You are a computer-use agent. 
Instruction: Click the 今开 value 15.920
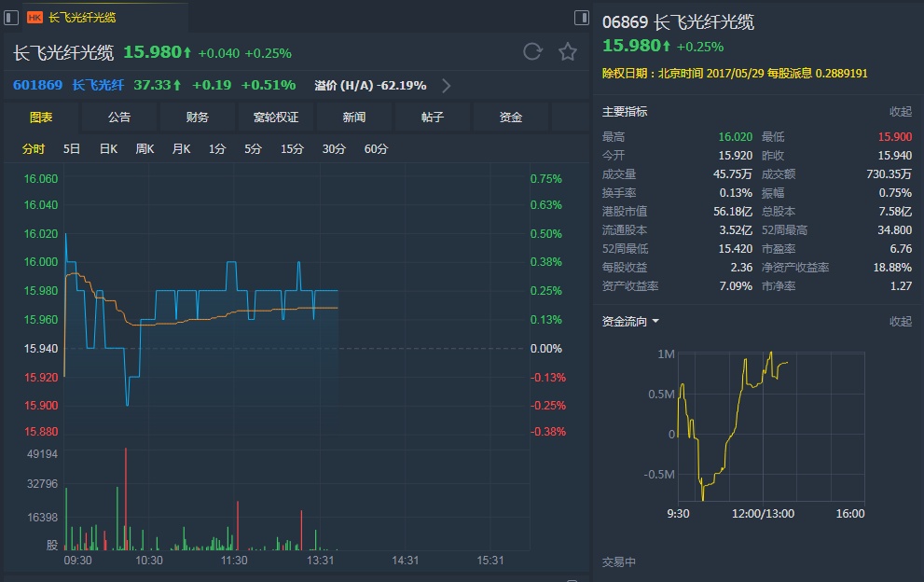click(735, 156)
